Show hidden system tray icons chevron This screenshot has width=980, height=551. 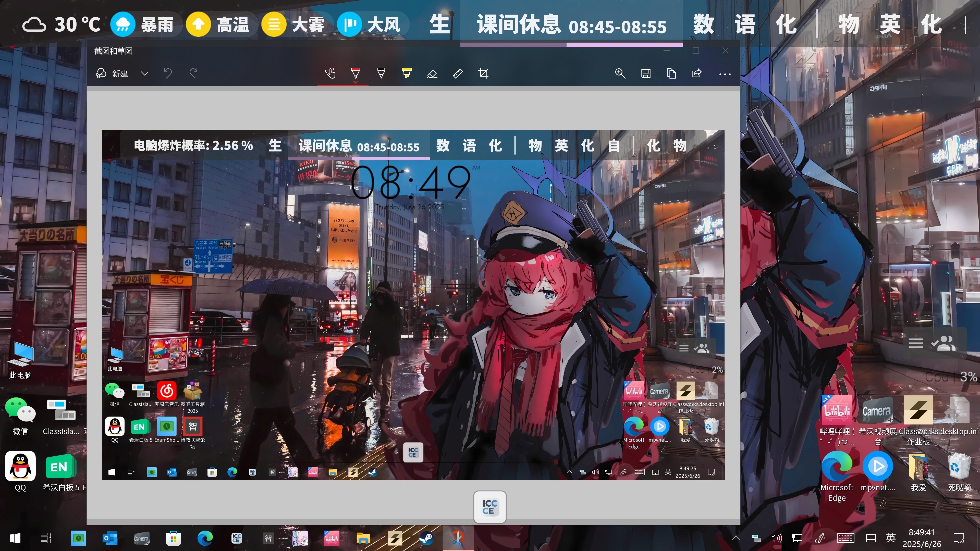(x=736, y=538)
